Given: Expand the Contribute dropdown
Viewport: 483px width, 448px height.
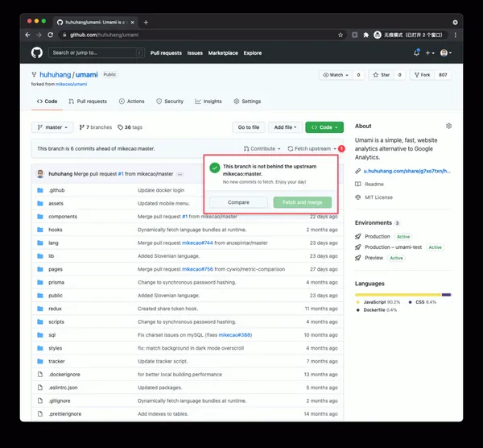Looking at the screenshot, I should (262, 148).
